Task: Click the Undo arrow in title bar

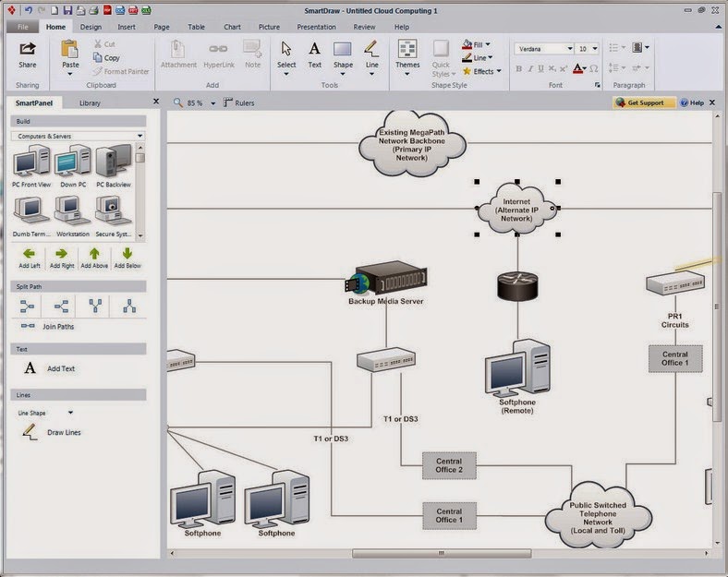Action: click(x=29, y=10)
